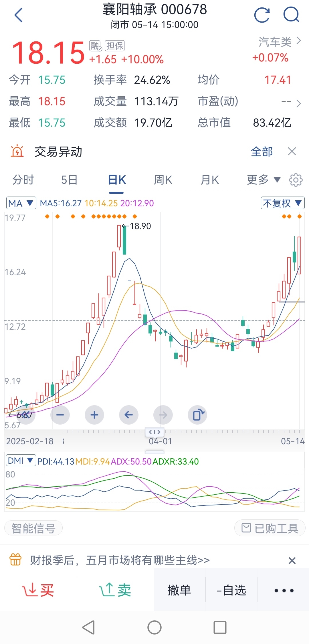Tap the double-left chevron chart button

click(26, 415)
